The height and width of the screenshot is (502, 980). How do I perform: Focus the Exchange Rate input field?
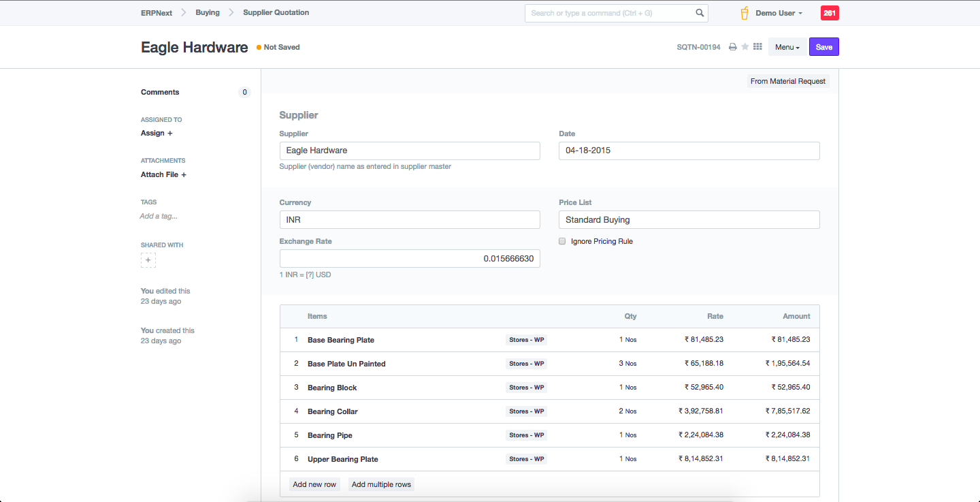[410, 259]
